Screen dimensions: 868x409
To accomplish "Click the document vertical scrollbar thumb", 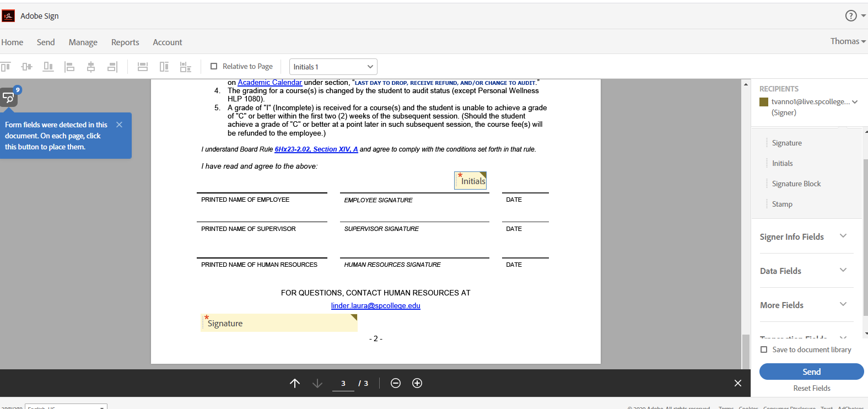I will [x=746, y=351].
